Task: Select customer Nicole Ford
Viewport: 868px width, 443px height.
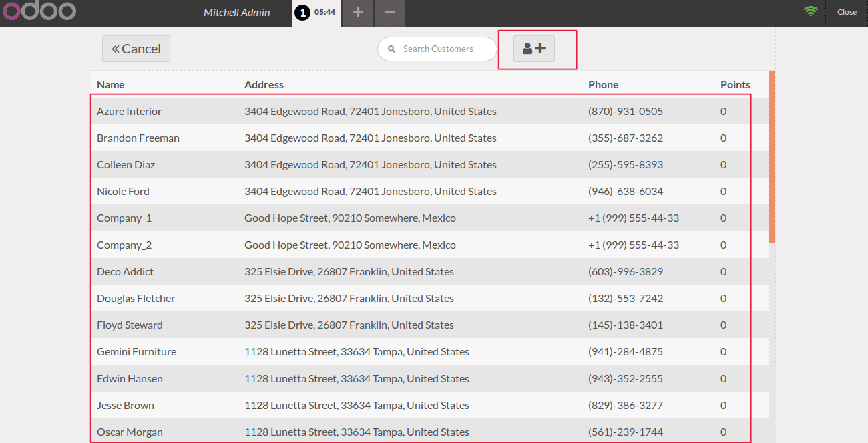Action: pos(429,191)
